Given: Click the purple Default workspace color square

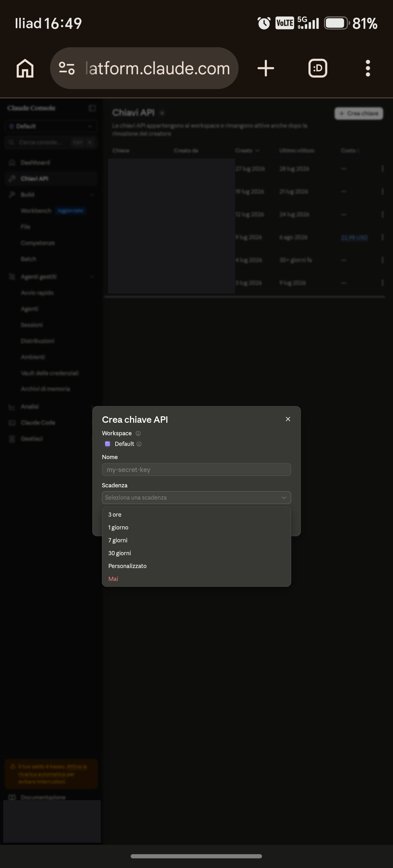Looking at the screenshot, I should [x=108, y=444].
